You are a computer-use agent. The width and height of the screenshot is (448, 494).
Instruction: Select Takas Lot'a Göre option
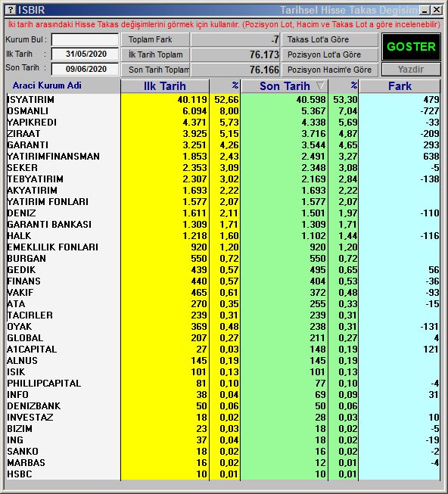pos(329,39)
